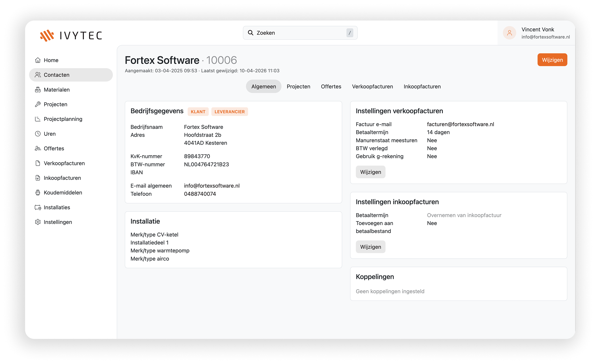This screenshot has width=596, height=364.
Task: Click Wijzigen under Instellingen verkoopfacturen
Action: 371,172
